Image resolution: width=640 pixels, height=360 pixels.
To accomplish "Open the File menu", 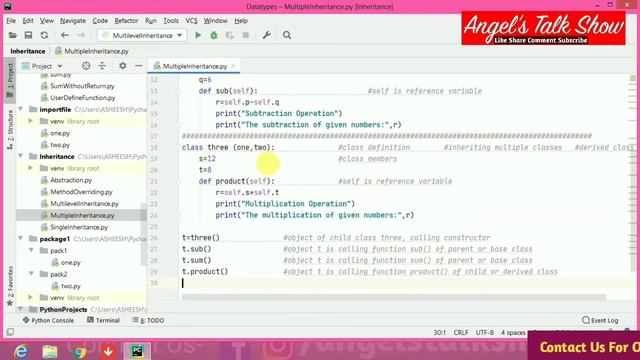I will pyautogui.click(x=11, y=21).
